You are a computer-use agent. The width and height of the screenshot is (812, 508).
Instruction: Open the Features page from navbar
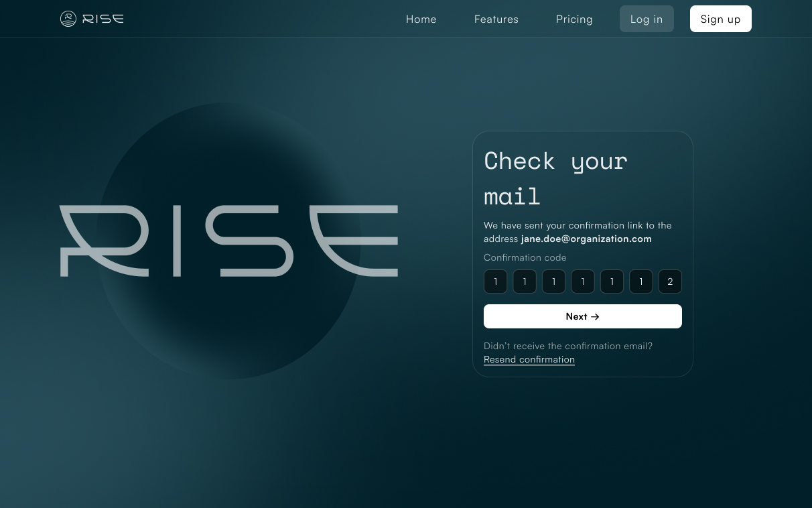pyautogui.click(x=496, y=19)
